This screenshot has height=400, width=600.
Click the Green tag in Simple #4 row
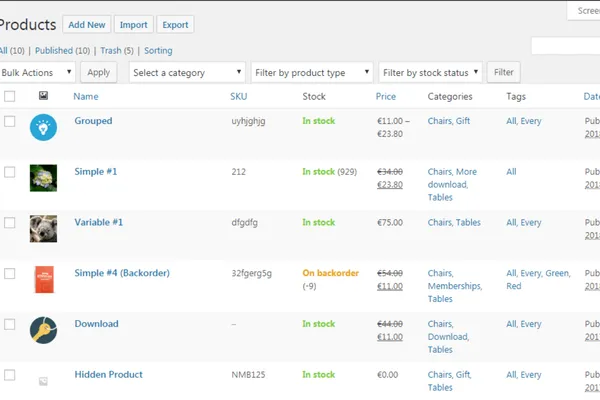[x=558, y=273]
